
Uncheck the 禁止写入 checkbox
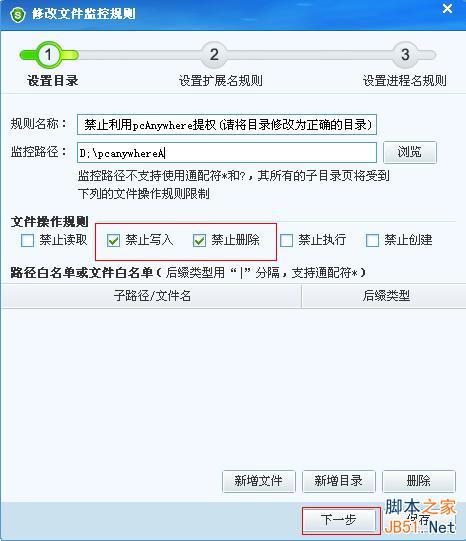pyautogui.click(x=113, y=240)
